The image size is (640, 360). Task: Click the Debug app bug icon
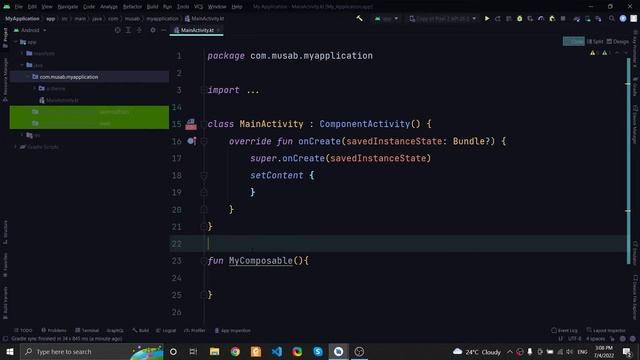519,18
